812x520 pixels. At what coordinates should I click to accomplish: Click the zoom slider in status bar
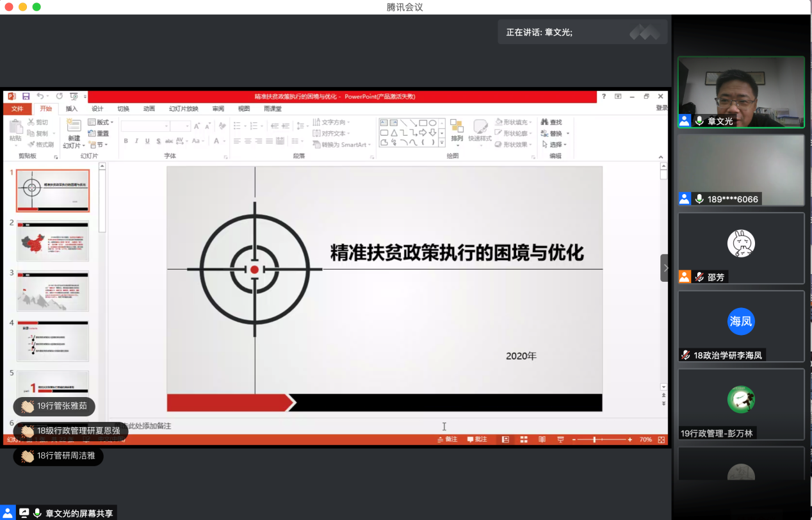coord(595,439)
